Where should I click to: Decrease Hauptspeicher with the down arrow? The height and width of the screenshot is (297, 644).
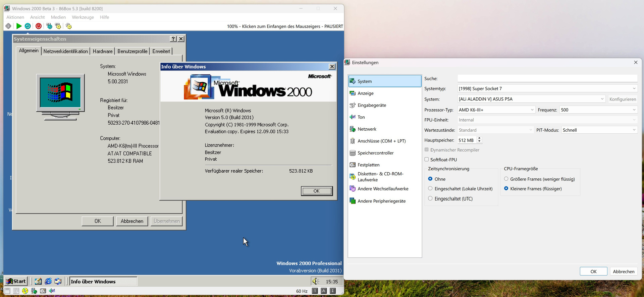[x=479, y=142]
